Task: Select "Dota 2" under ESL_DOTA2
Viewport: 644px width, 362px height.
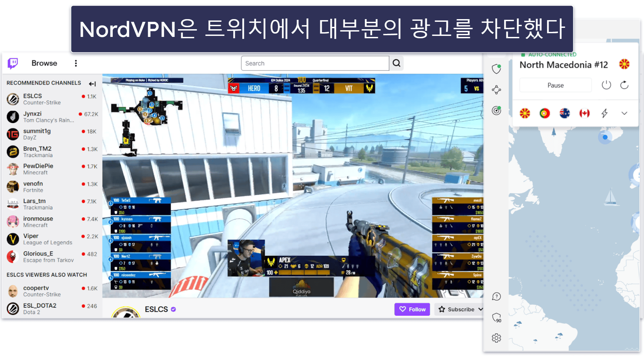Action: click(32, 312)
